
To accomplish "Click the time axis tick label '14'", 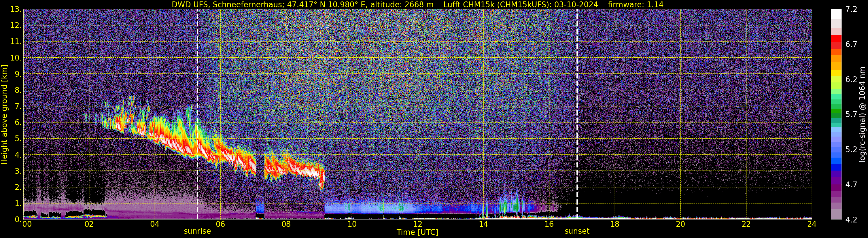I will tap(483, 224).
